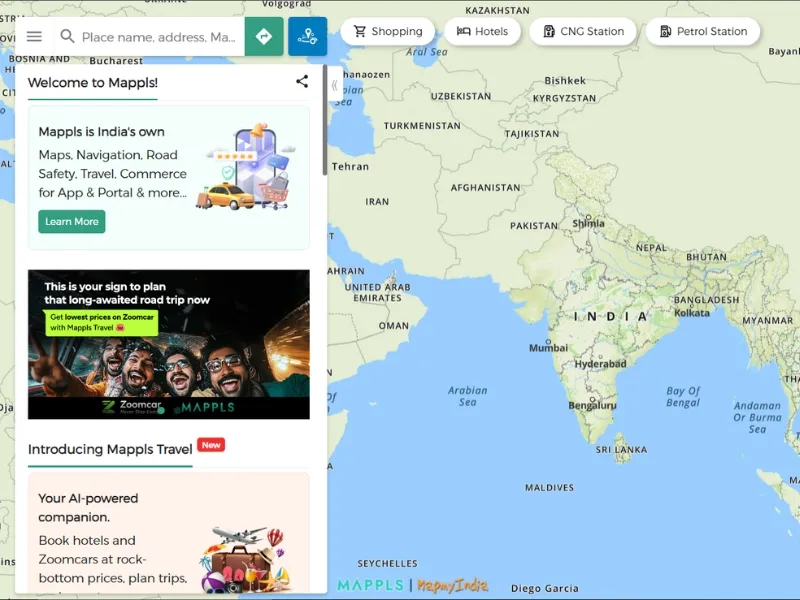Click the Mumbai city label on map
Image resolution: width=800 pixels, height=600 pixels.
548,348
